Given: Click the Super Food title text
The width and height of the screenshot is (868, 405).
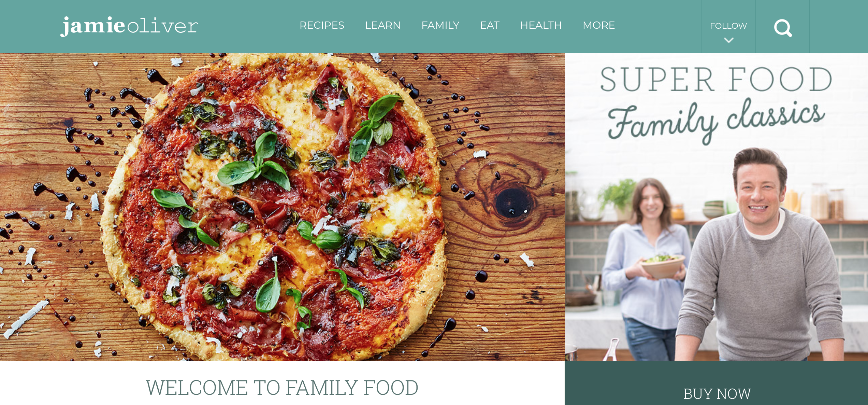Looking at the screenshot, I should 716,79.
